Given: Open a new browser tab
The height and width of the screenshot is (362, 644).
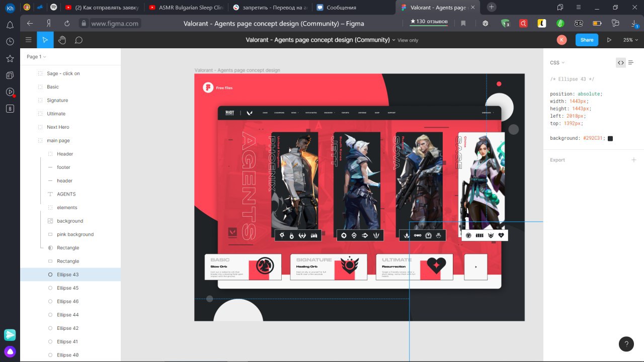Looking at the screenshot, I should pos(492,7).
